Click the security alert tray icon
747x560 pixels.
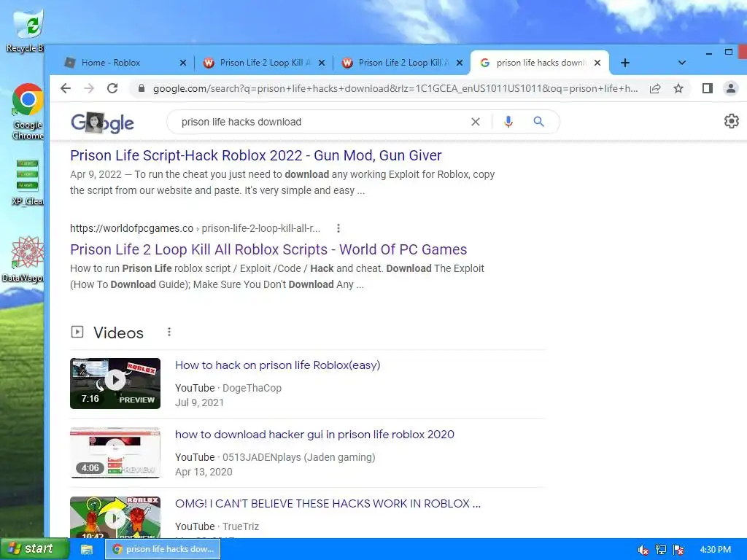point(679,550)
